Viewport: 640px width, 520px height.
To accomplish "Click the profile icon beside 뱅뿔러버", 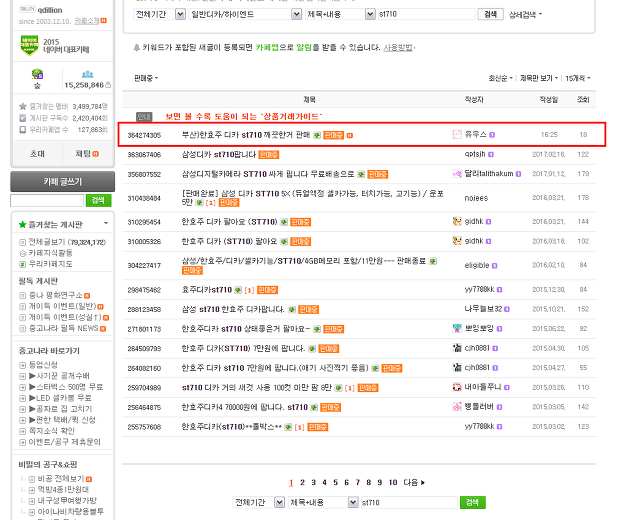I will (457, 407).
